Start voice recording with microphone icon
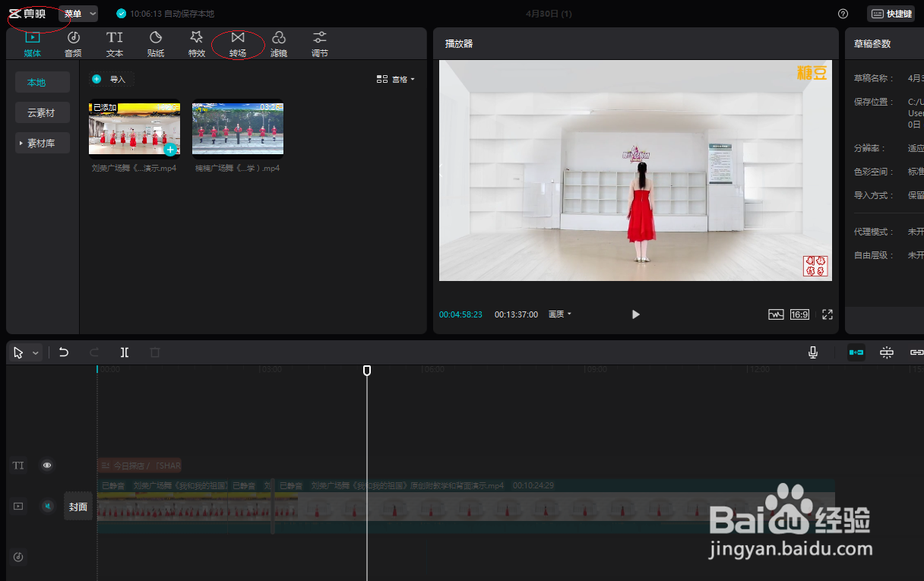The image size is (924, 581). coord(813,352)
